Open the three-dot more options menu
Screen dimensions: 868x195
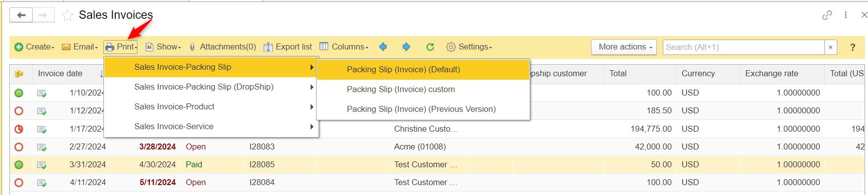click(846, 15)
